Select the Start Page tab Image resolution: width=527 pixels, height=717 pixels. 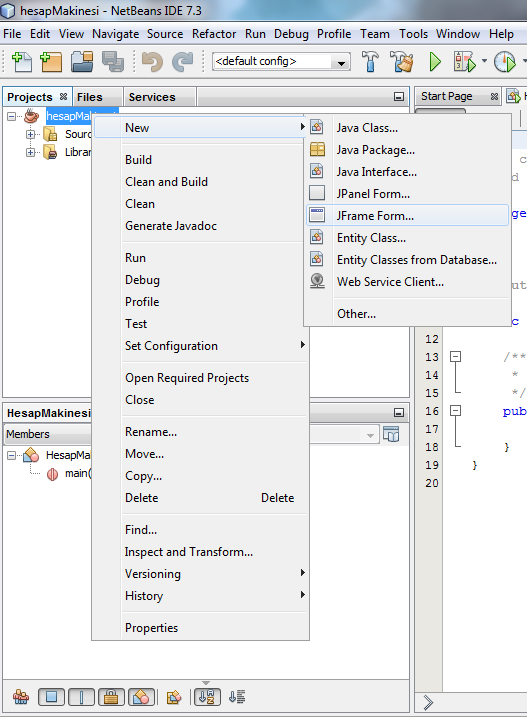pyautogui.click(x=446, y=96)
